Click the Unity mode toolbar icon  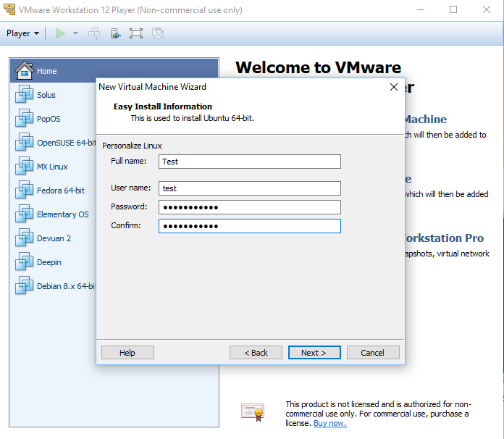[157, 33]
